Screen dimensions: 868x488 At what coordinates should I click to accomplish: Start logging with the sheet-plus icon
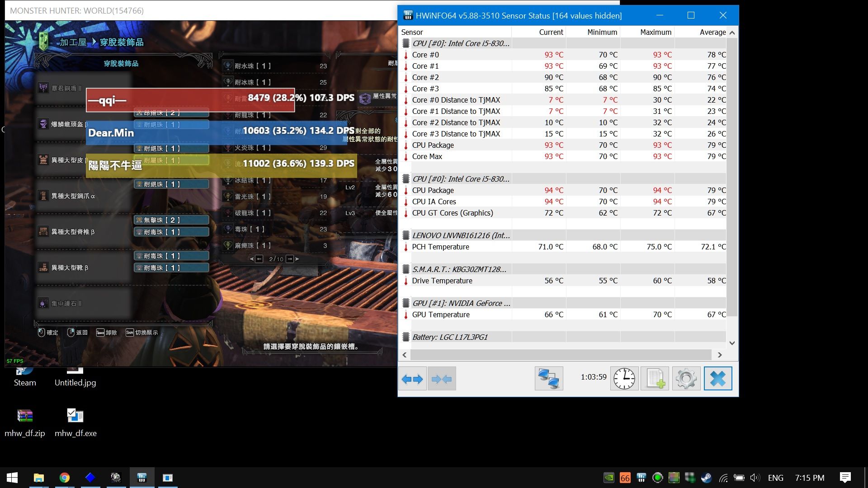tap(655, 379)
